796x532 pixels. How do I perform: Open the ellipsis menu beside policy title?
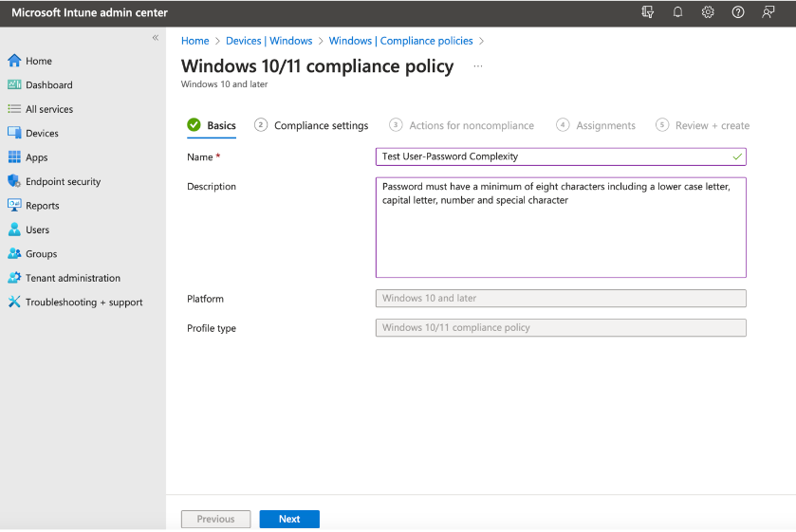click(478, 66)
